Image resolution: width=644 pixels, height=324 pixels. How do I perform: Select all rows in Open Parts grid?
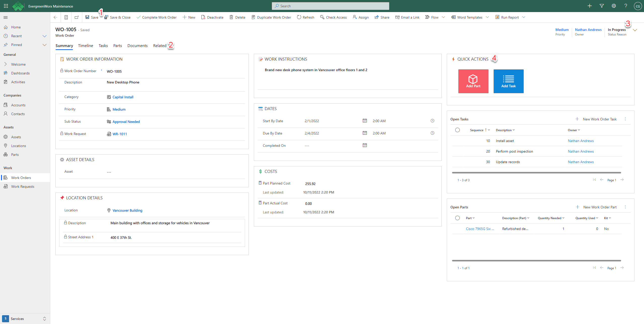(457, 218)
